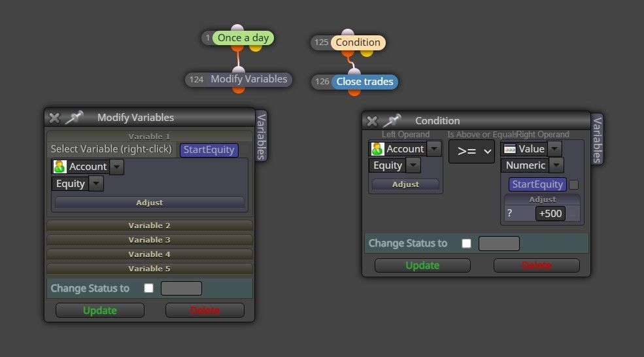Click red Delete in Modify Variables

click(205, 311)
